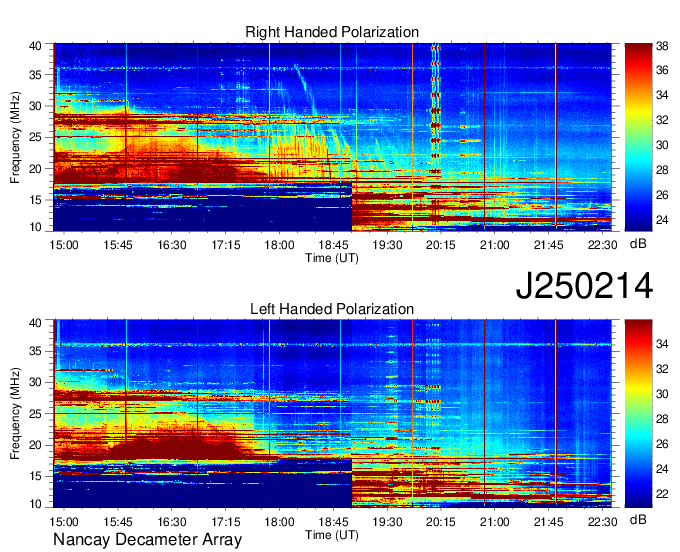The width and height of the screenshot is (680, 552).
Task: Click the "Nancay Decameter Array" caption
Action: pyautogui.click(x=147, y=540)
